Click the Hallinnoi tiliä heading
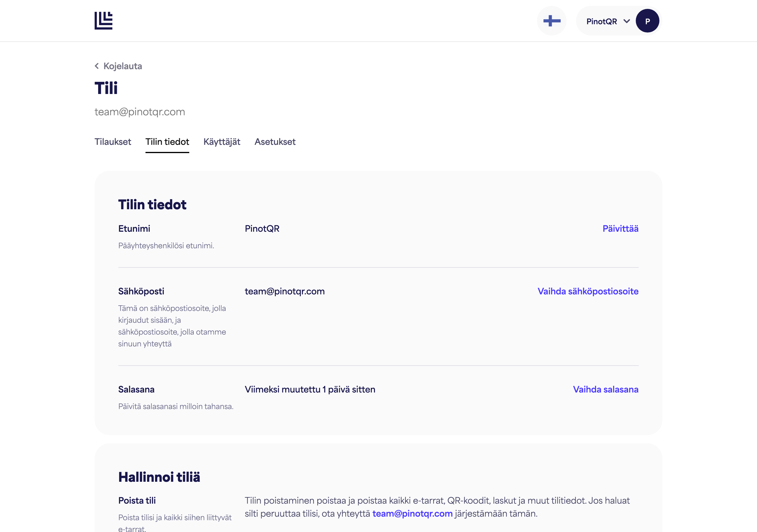This screenshot has height=532, width=757. click(x=159, y=477)
